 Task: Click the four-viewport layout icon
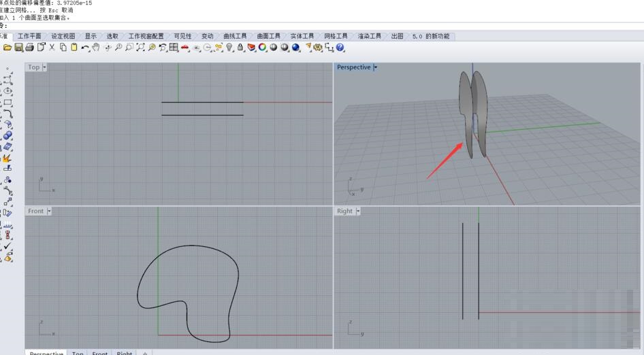pyautogui.click(x=174, y=48)
